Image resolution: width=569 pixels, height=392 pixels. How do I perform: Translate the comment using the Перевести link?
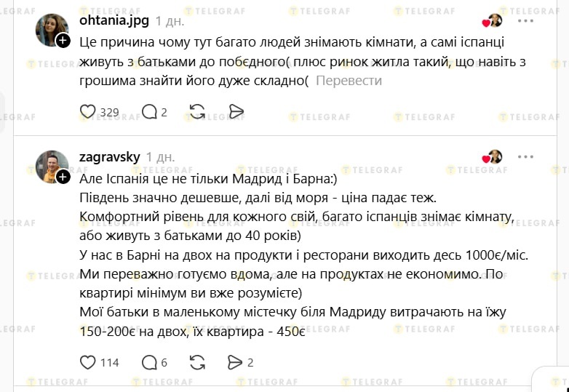pos(349,81)
